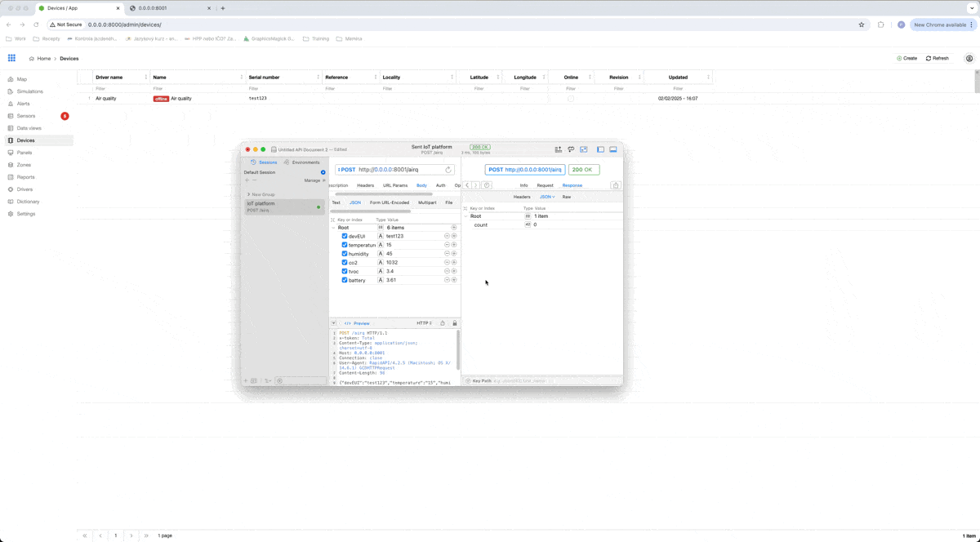Toggle the Online checkbox in the Air quality row
The width and height of the screenshot is (980, 542).
[571, 98]
